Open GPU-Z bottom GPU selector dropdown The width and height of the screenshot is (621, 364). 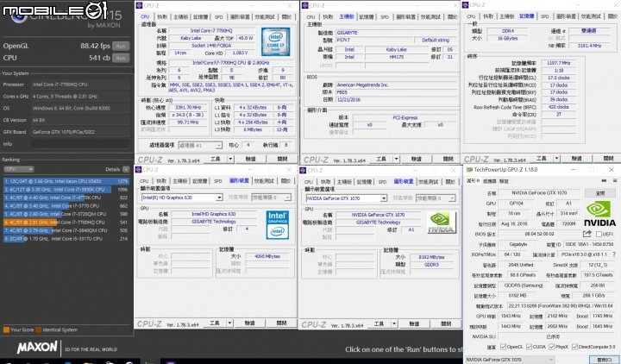[x=510, y=360]
